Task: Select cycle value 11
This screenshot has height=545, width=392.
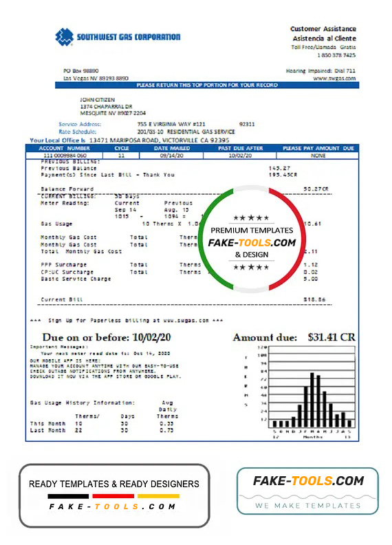Action: click(x=121, y=156)
